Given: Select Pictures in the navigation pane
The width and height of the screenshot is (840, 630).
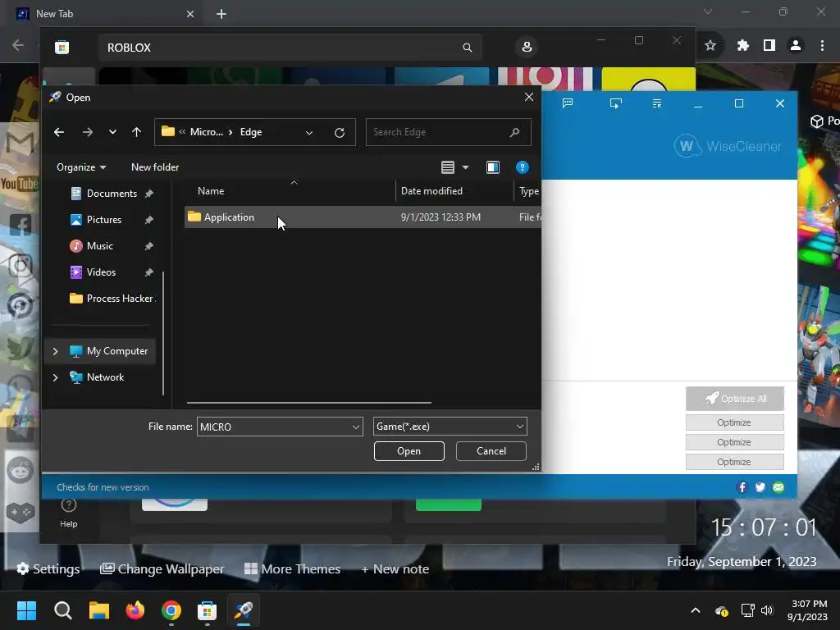Looking at the screenshot, I should tap(104, 220).
